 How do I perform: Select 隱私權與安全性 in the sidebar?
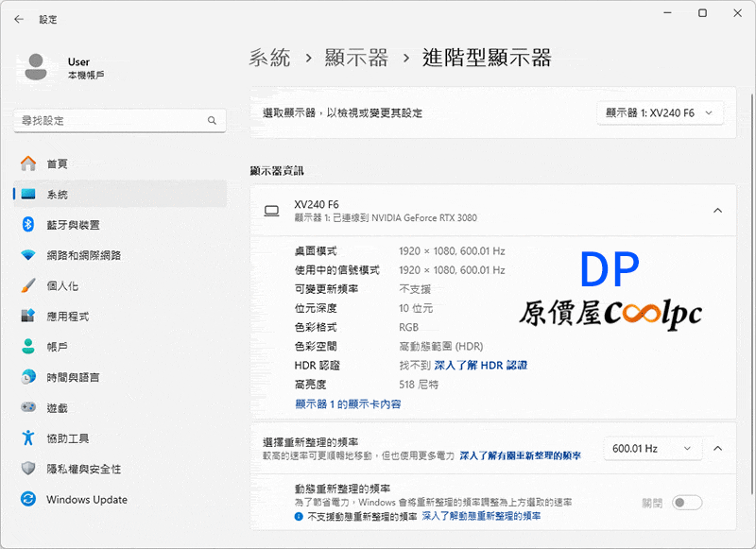83,469
